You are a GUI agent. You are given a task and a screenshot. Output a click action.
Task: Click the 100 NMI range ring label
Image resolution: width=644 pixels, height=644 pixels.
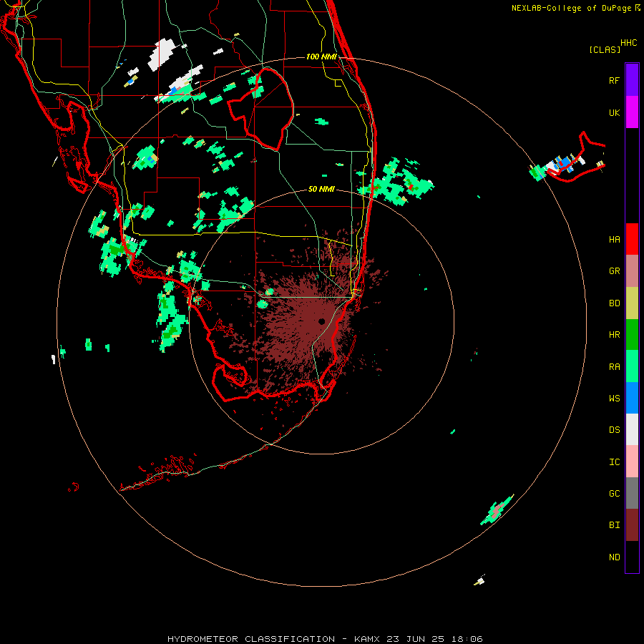[321, 57]
